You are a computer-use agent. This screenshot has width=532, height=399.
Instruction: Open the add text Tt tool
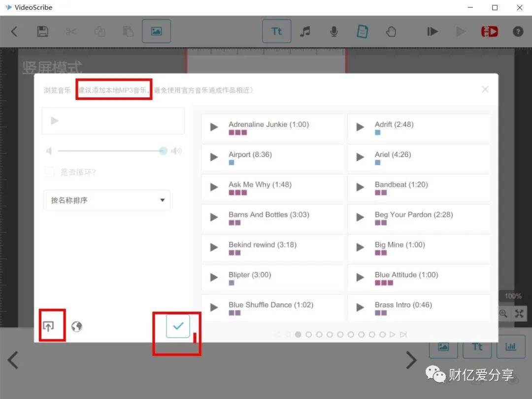(x=276, y=31)
